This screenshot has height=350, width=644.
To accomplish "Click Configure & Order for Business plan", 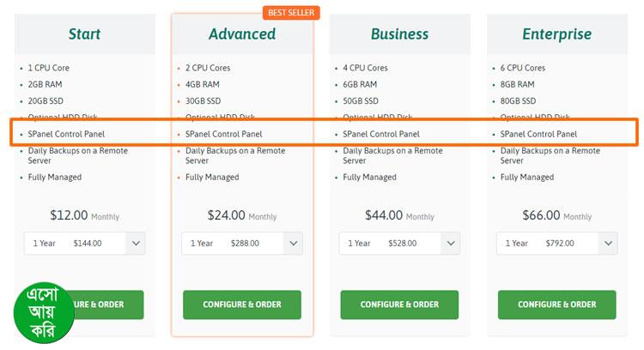I will (399, 305).
